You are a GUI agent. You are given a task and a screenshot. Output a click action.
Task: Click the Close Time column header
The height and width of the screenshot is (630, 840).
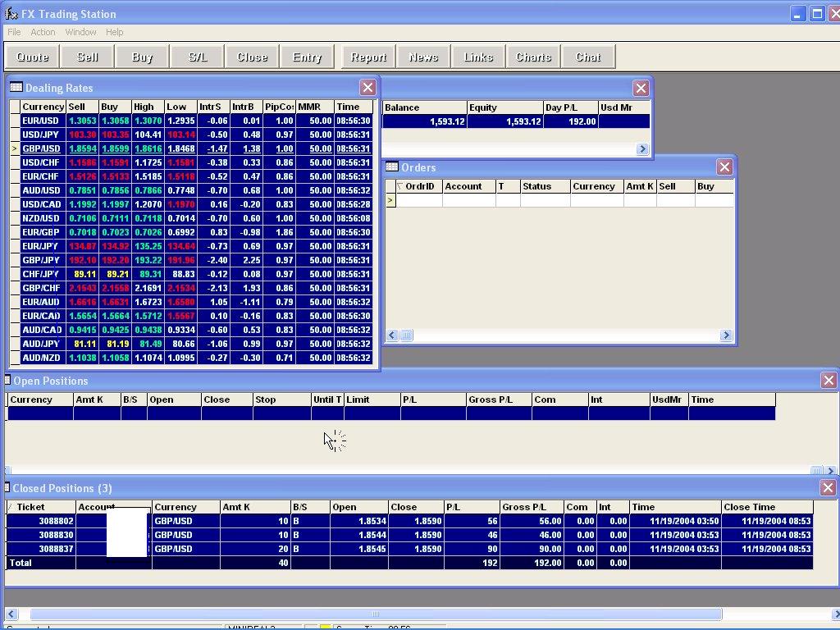coord(767,507)
